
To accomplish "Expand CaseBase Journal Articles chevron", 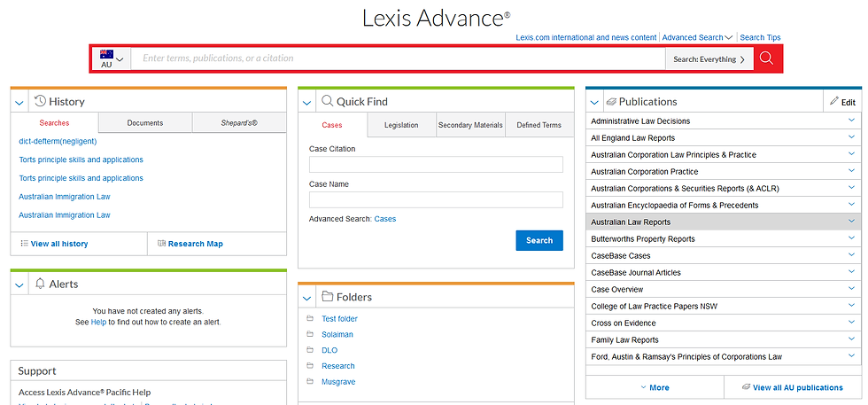I will pyautogui.click(x=851, y=271).
